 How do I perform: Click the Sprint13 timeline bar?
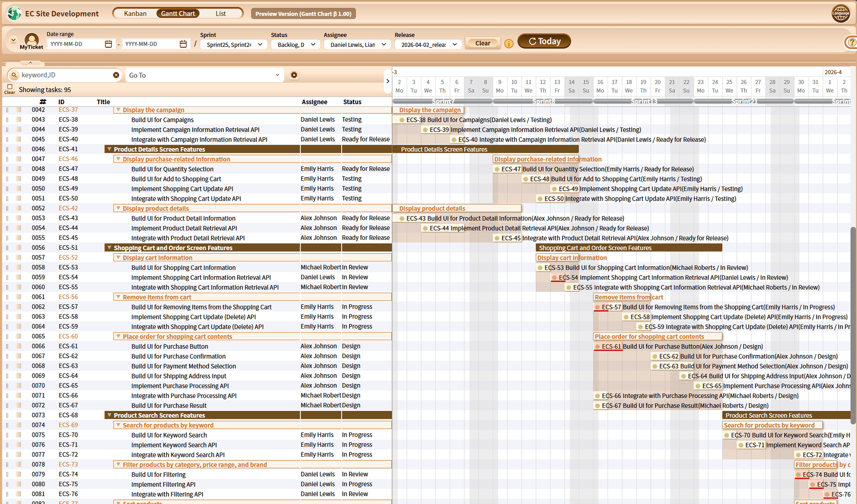(x=643, y=101)
